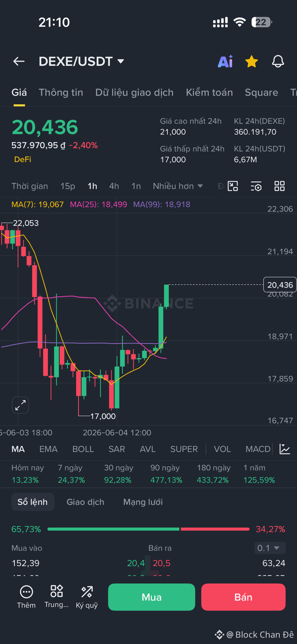Enable the MACD sub-indicator
This screenshot has height=644, width=297.
tap(258, 449)
